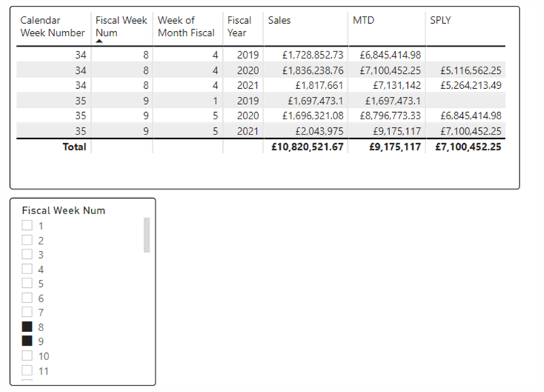Image resolution: width=544 pixels, height=392 pixels.
Task: Deselect week 9 in the slicer
Action: pos(27,341)
